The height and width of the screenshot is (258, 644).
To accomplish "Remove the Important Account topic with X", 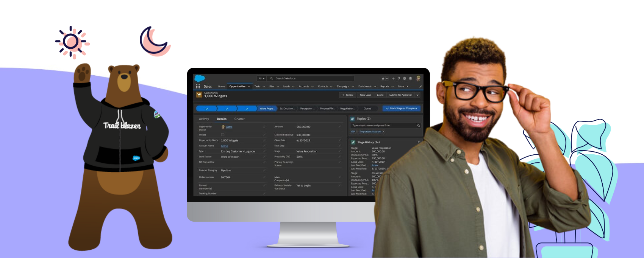I will coord(383,132).
